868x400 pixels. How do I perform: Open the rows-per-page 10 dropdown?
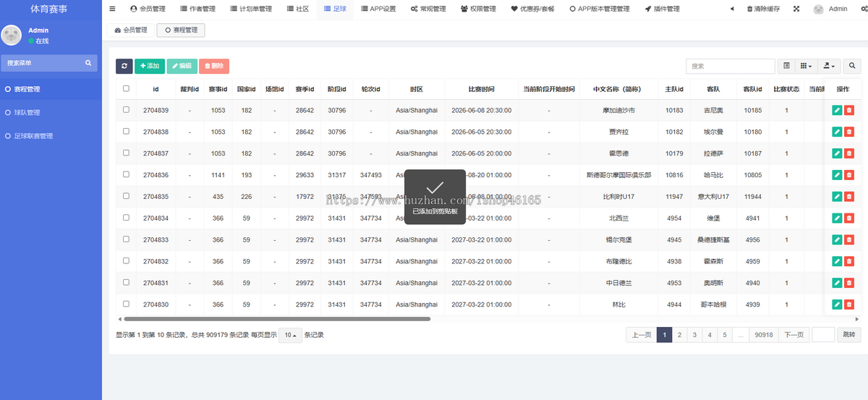point(291,335)
